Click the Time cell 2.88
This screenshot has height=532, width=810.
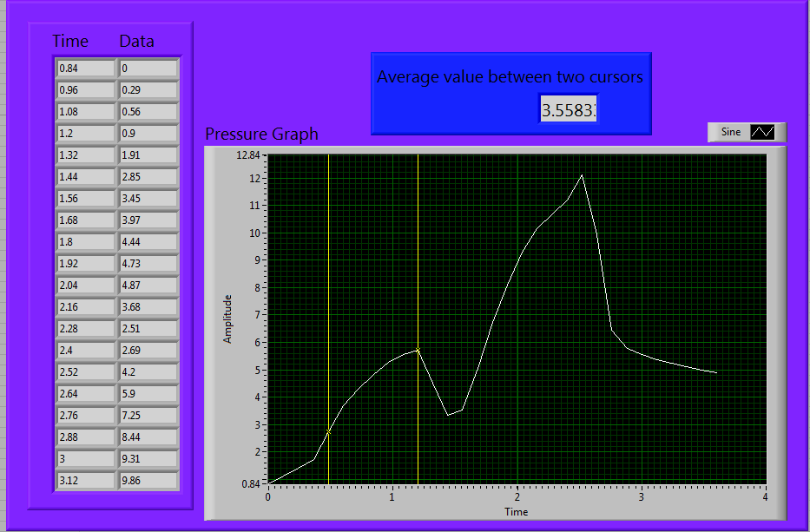pos(86,437)
